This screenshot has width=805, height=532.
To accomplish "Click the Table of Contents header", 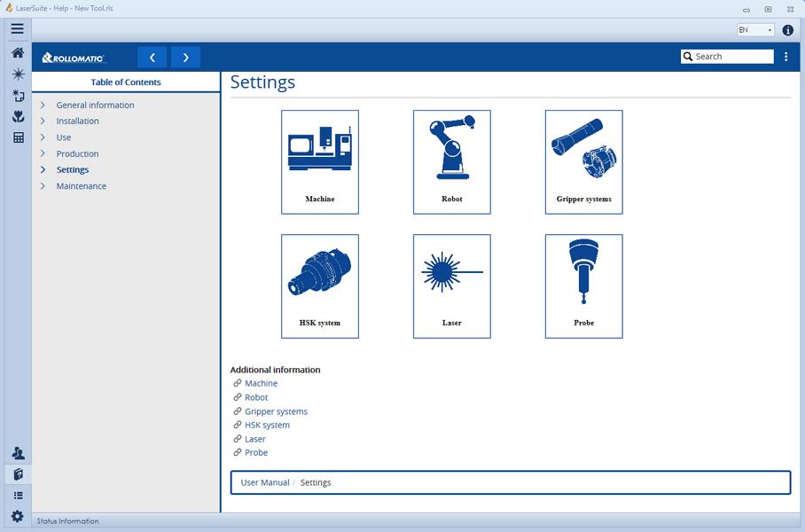I will click(x=126, y=82).
